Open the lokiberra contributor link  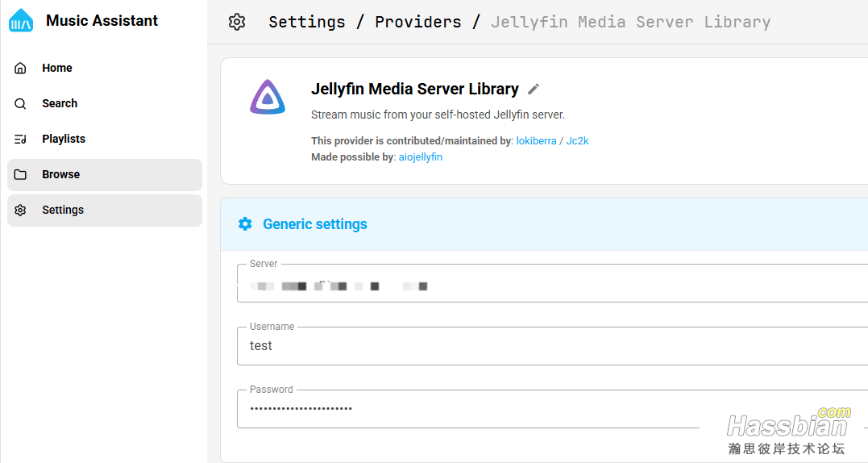[536, 141]
